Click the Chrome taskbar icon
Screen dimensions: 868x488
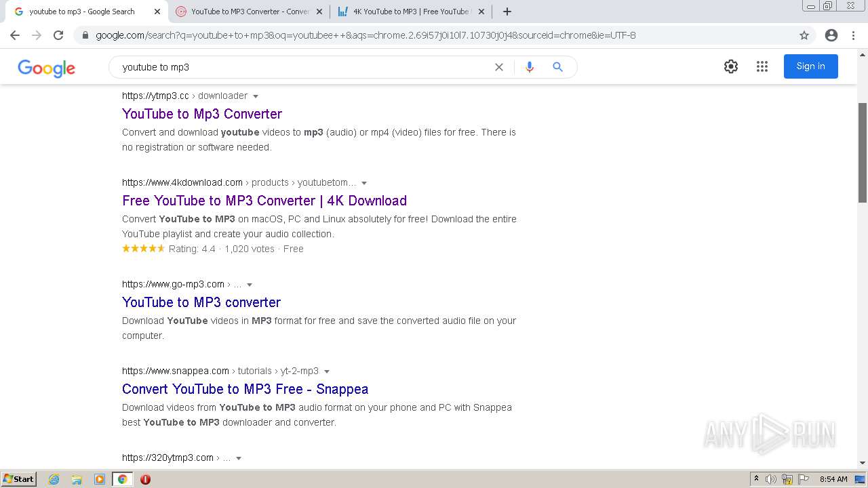122,479
